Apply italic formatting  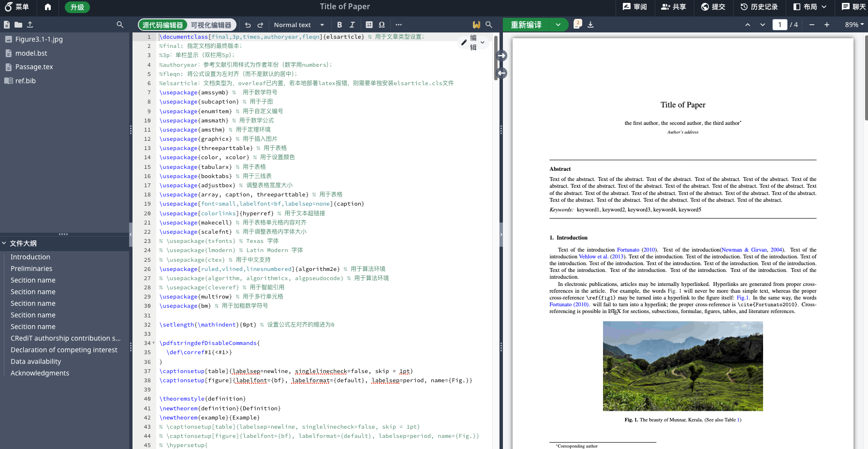(352, 25)
